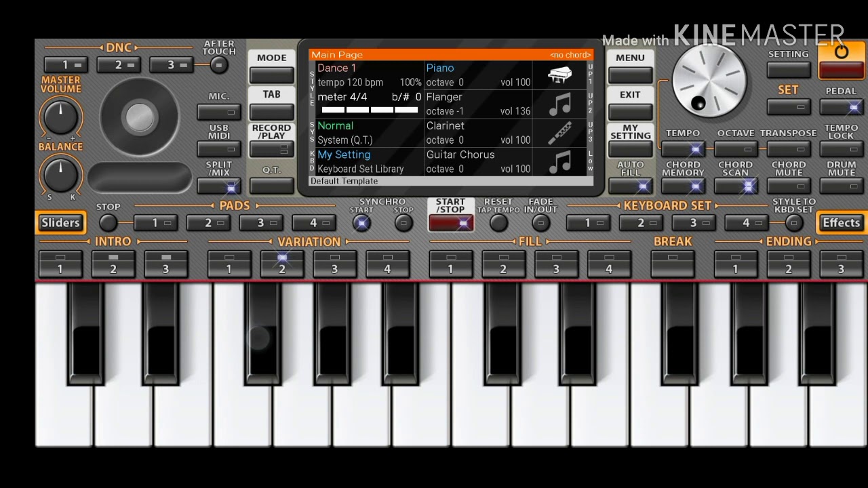Select DNC button 3
Image resolution: width=868 pixels, height=488 pixels.
coord(172,65)
